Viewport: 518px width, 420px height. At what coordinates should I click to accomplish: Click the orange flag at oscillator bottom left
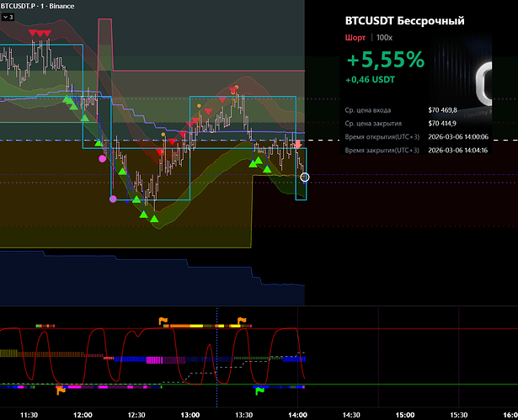pos(60,390)
